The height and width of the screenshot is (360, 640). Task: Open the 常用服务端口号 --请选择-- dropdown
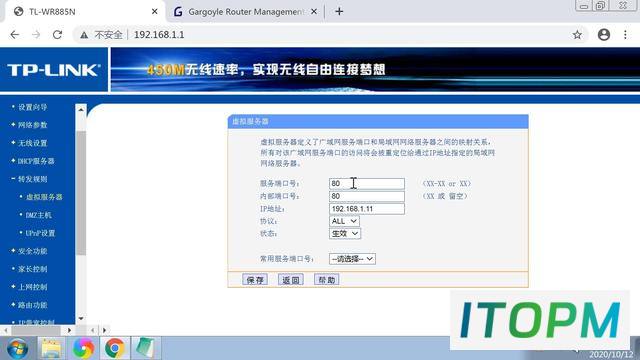[352, 259]
